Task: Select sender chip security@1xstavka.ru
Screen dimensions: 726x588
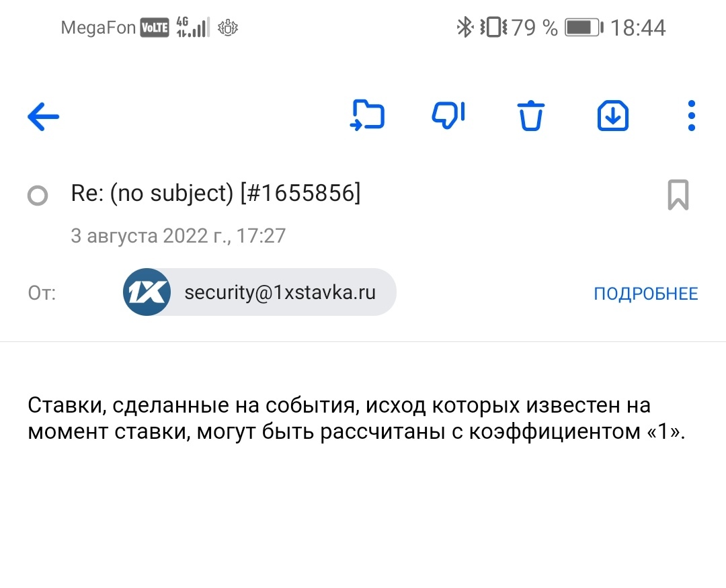Action: tap(259, 292)
